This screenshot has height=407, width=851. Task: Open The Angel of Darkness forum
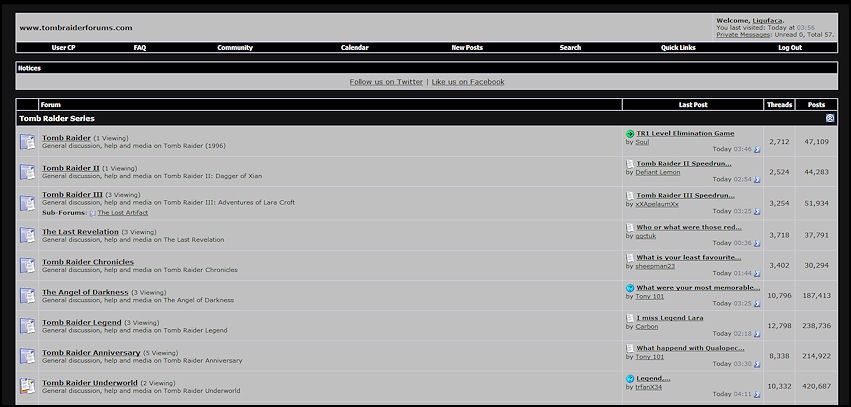[x=85, y=292]
